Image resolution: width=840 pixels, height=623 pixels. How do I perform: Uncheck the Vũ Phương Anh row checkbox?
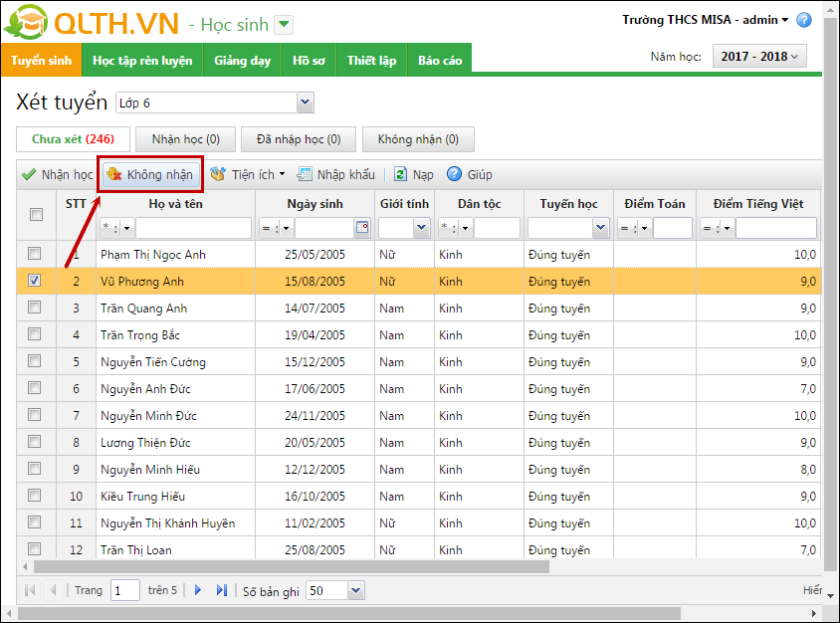pos(35,282)
